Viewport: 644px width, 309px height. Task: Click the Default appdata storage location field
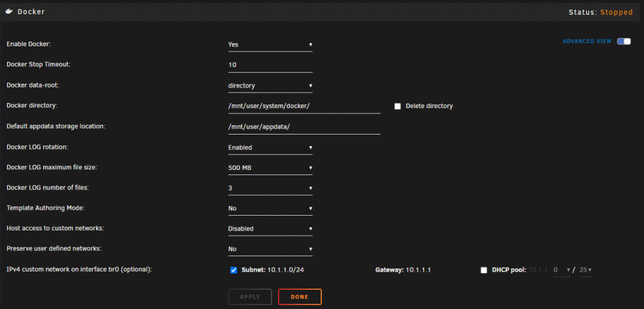(305, 126)
